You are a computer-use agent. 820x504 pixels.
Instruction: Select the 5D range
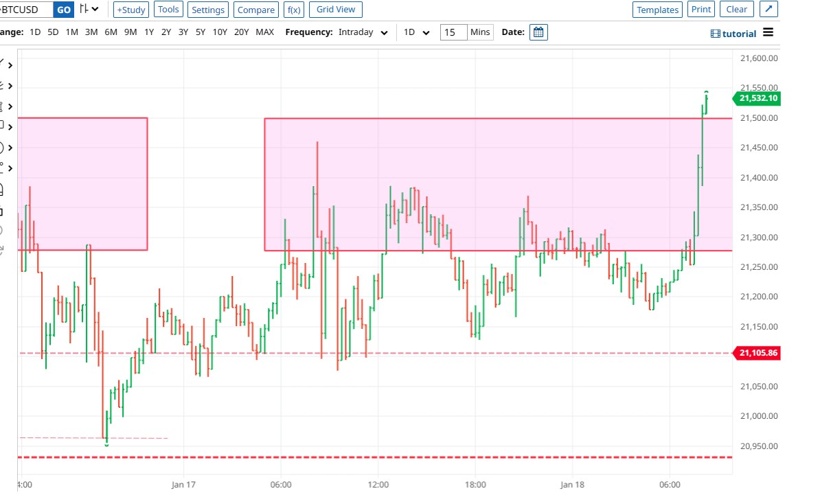(x=53, y=32)
